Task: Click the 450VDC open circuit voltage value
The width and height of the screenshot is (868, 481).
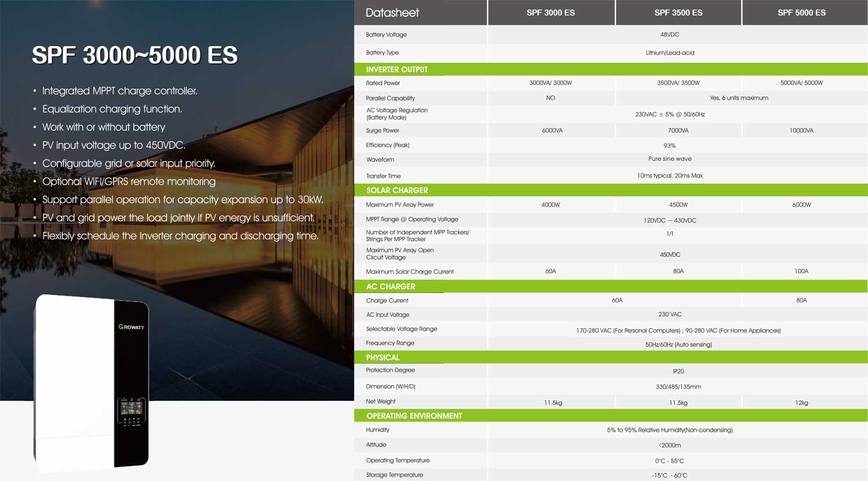Action: tap(670, 255)
